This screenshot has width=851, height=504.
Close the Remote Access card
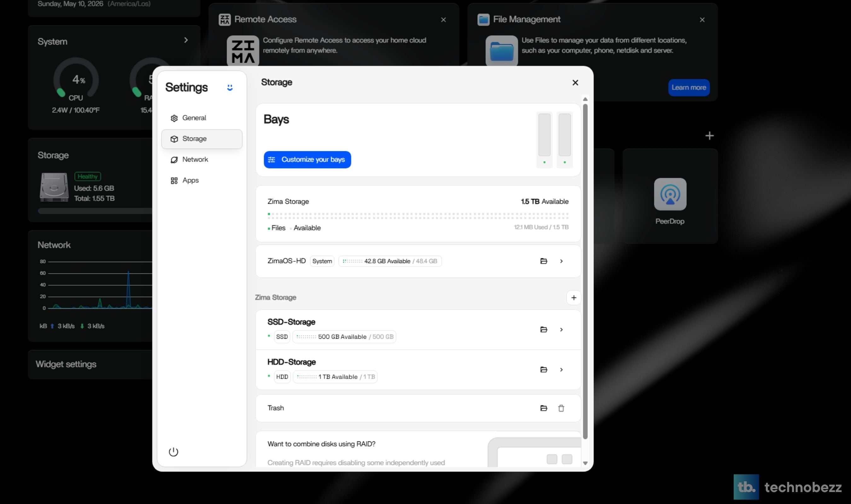click(443, 20)
